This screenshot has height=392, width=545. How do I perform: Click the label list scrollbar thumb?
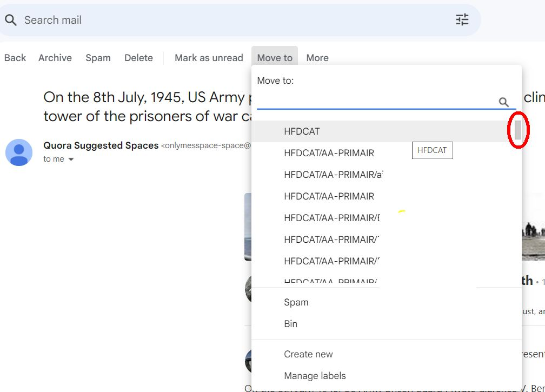click(518, 130)
